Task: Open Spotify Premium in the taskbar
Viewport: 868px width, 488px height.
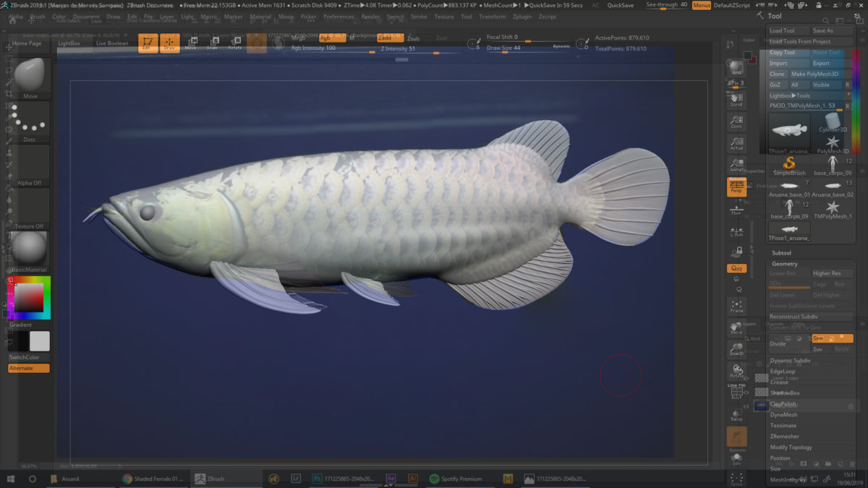Action: (456, 479)
